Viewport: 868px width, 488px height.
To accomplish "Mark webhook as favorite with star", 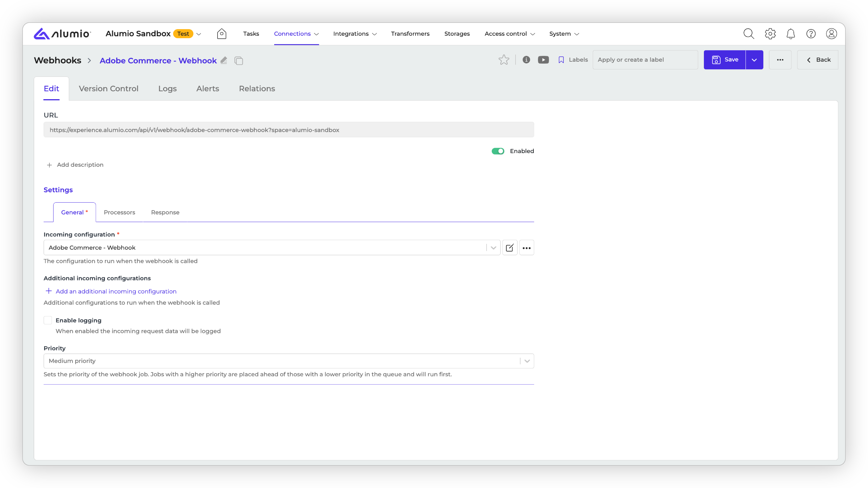I will [504, 60].
